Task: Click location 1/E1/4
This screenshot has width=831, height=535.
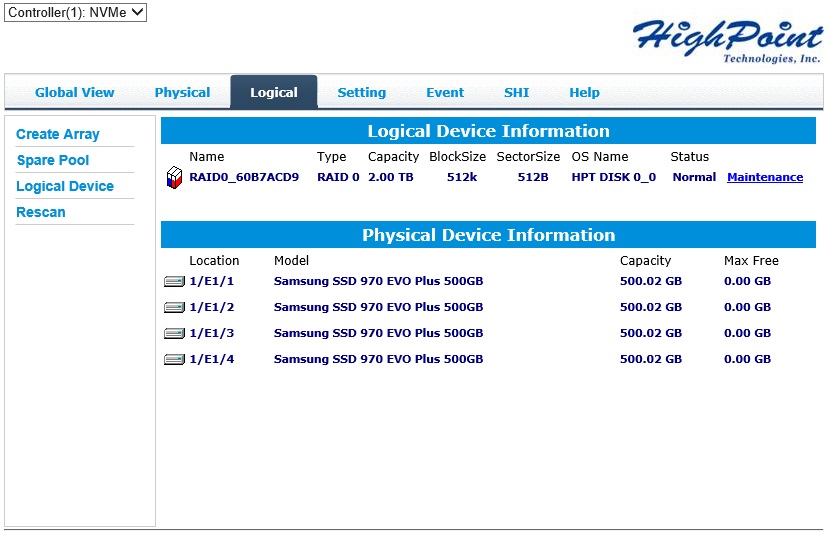Action: click(211, 359)
